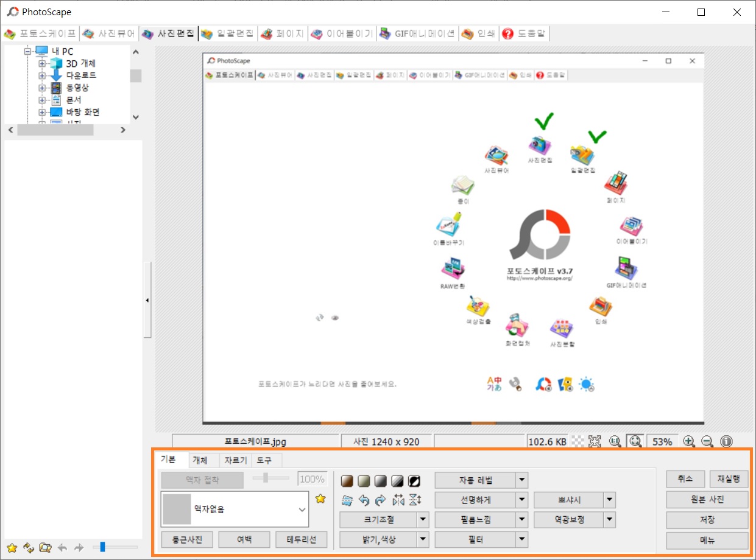Viewport: 756px width, 560px height.
Task: Click the checkerboard icon beside 102.6 KB
Action: coord(578,441)
